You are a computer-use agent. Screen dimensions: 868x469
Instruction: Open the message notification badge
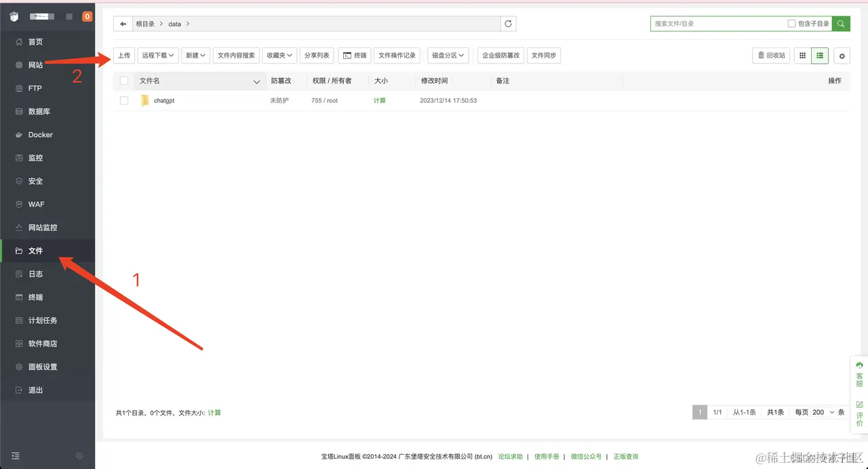coord(87,17)
